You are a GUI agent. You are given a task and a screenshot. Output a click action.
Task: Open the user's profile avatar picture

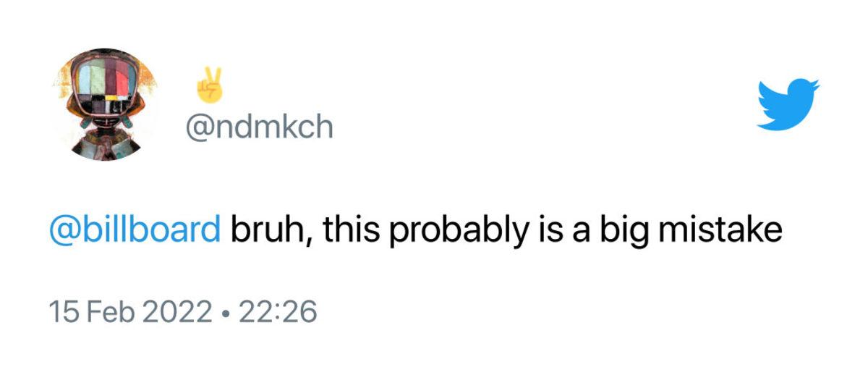106,105
